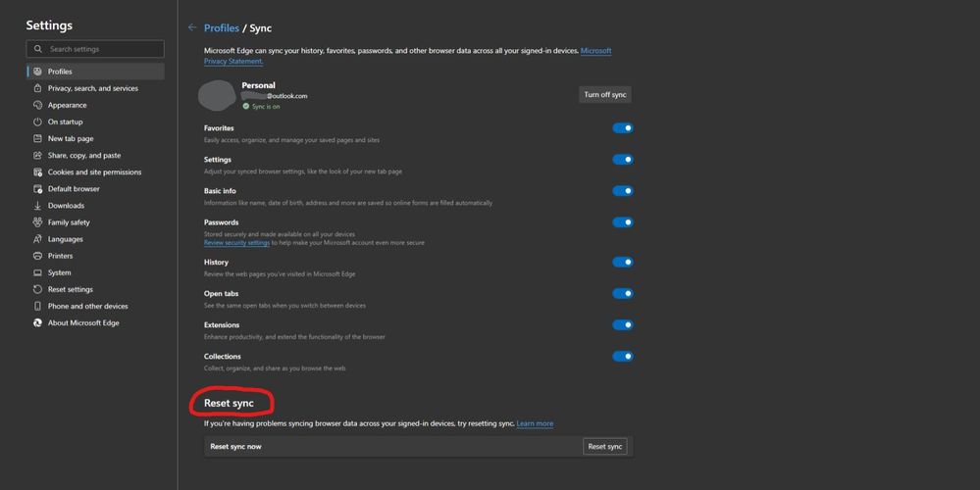Open the Microsoft Privacy Statement link

point(595,51)
